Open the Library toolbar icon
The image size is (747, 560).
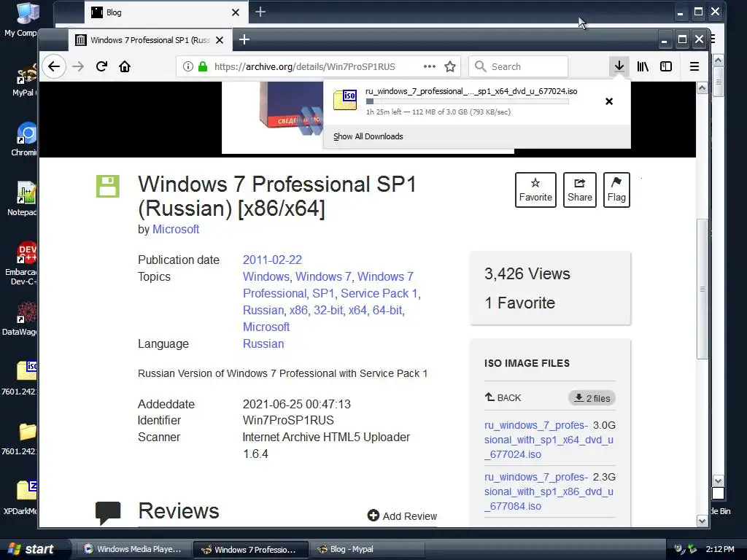(x=643, y=66)
